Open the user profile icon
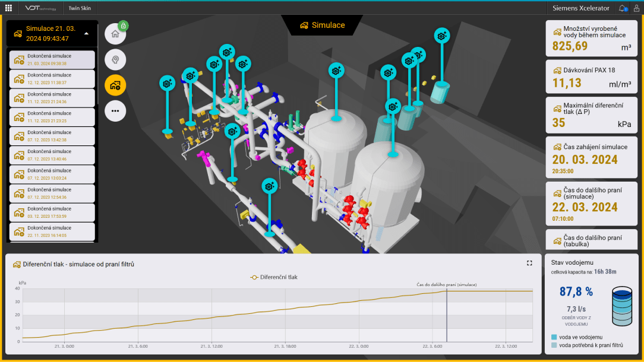Viewport: 644px width, 362px height. [636, 8]
